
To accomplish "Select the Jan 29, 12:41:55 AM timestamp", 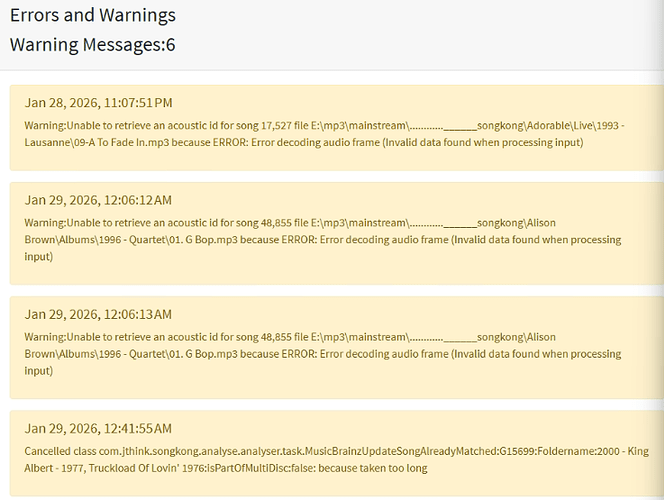I will pyautogui.click(x=98, y=429).
